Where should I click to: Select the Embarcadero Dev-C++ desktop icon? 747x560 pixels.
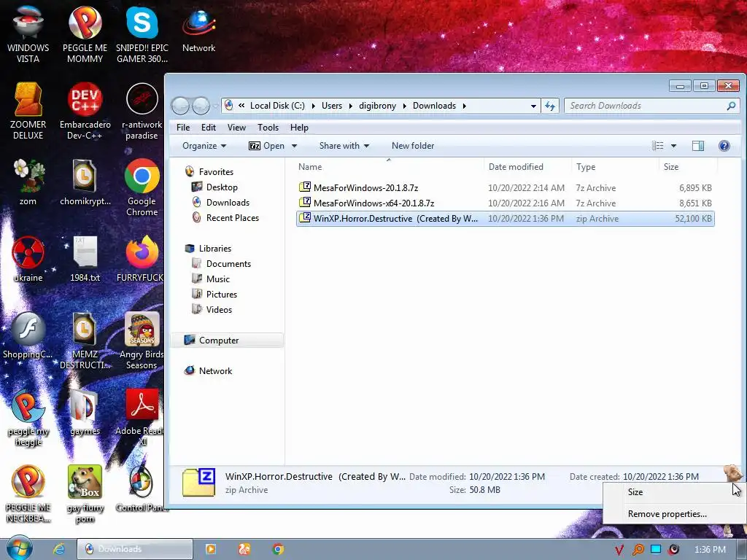pyautogui.click(x=85, y=111)
